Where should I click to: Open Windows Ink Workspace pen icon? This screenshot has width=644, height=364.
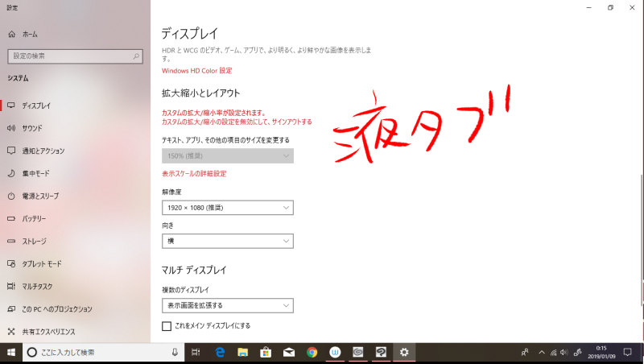pyautogui.click(x=577, y=352)
